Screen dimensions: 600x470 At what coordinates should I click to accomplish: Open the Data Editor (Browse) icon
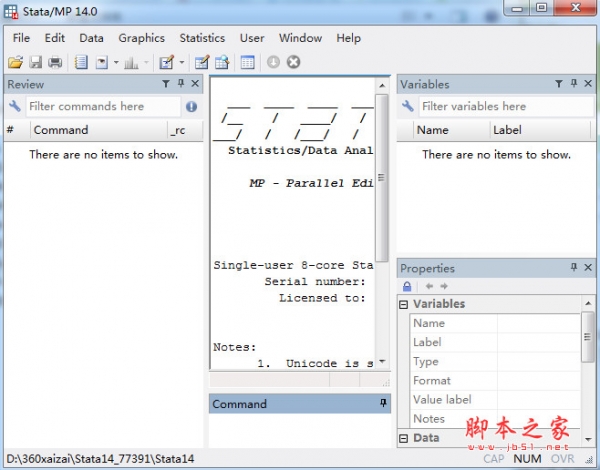point(222,62)
